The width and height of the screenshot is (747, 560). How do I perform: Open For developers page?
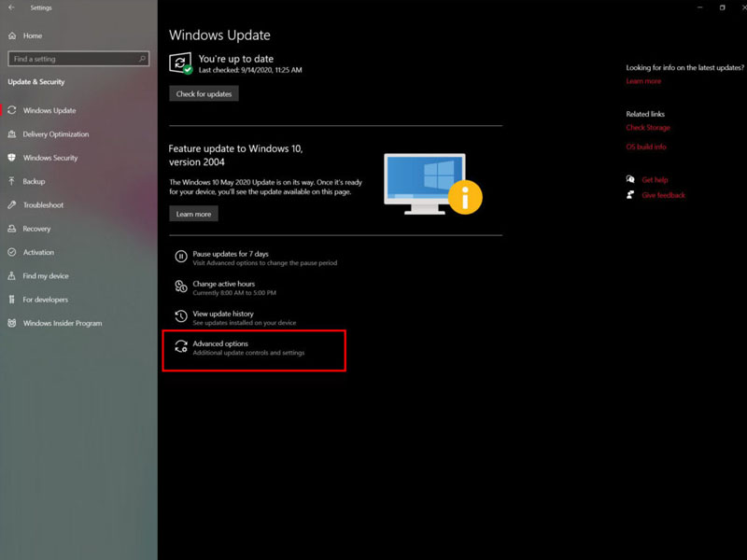tap(45, 300)
